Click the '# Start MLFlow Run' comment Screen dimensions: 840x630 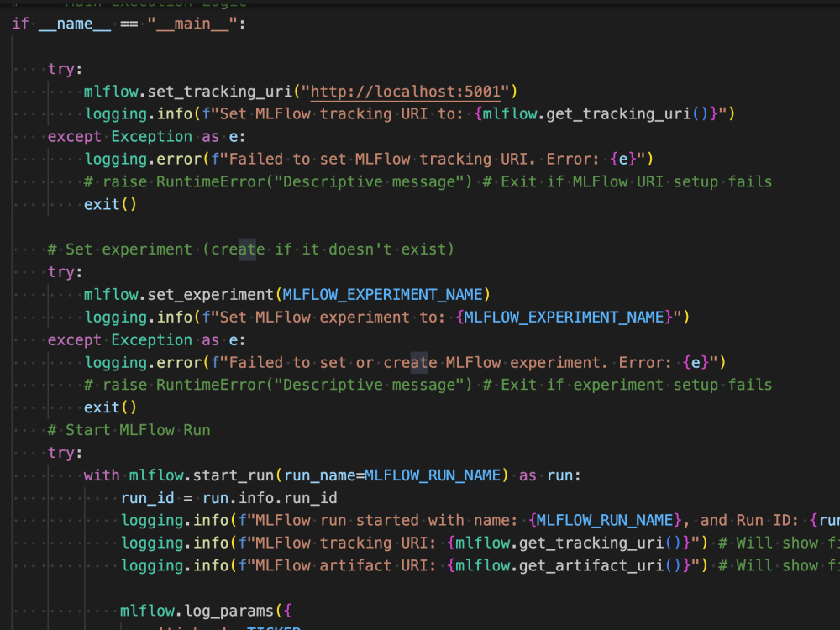click(129, 430)
